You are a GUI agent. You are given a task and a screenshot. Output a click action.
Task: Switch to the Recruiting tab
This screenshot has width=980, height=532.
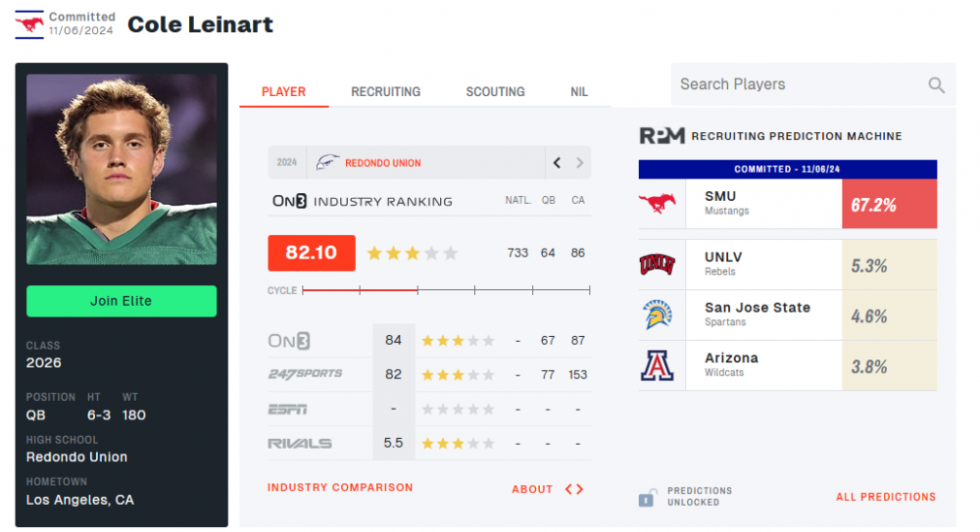point(386,92)
